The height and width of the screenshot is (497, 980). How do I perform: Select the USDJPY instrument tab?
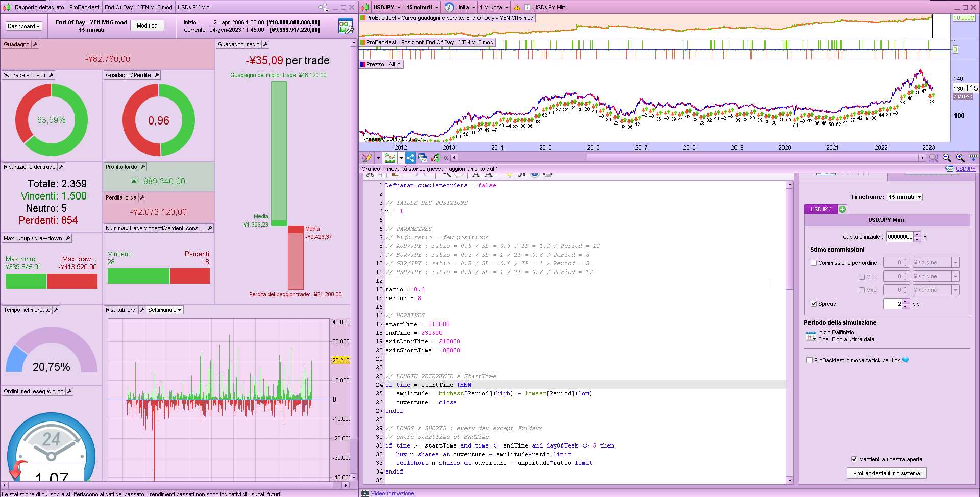click(x=821, y=209)
